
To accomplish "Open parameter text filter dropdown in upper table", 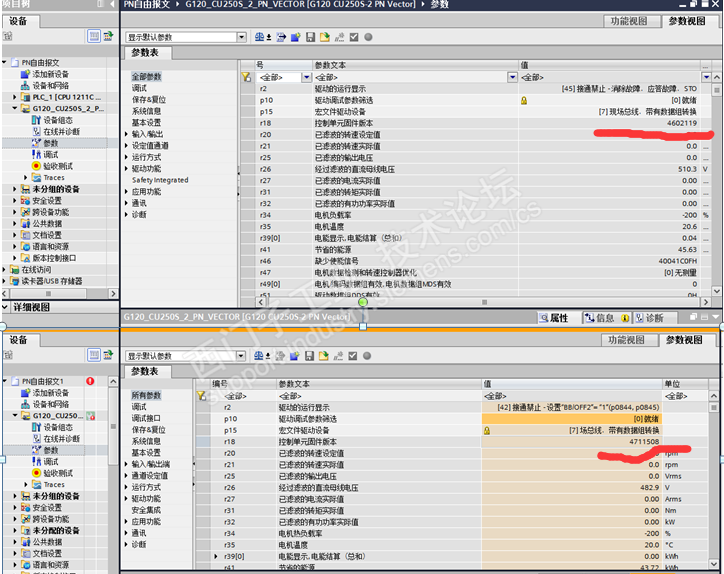I will pos(512,77).
